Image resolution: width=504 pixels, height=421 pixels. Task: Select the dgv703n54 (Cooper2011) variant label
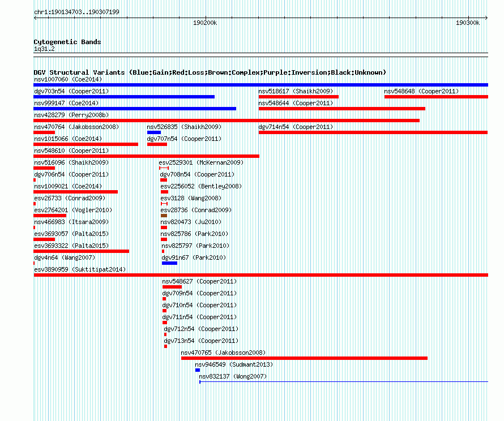(71, 91)
